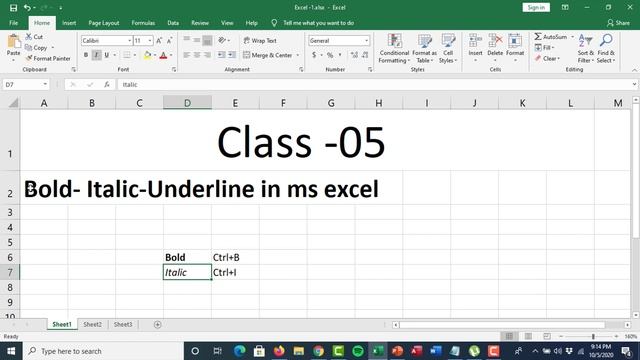Toggle Top Align button

(187, 40)
